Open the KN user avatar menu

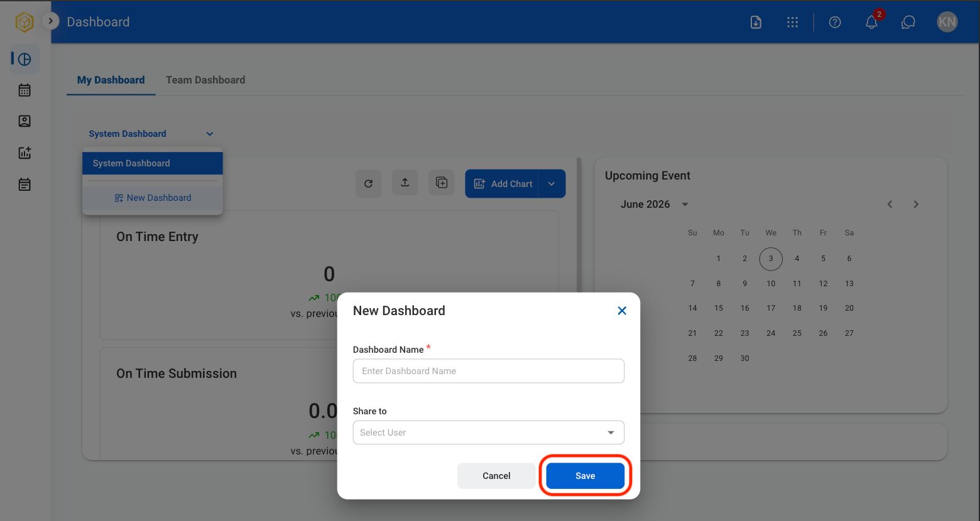pyautogui.click(x=947, y=22)
